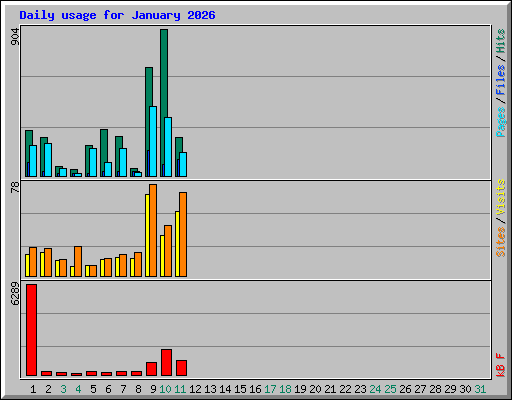Select the red KB bar for day 11

(181, 368)
